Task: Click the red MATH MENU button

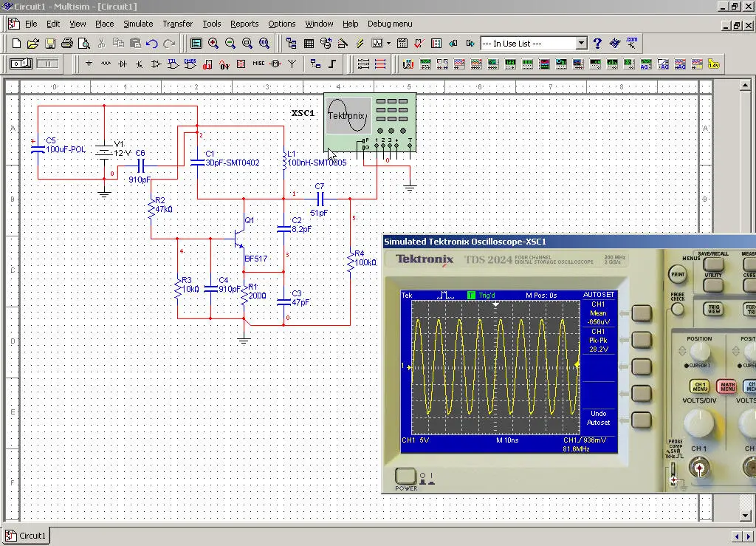Action: [726, 386]
